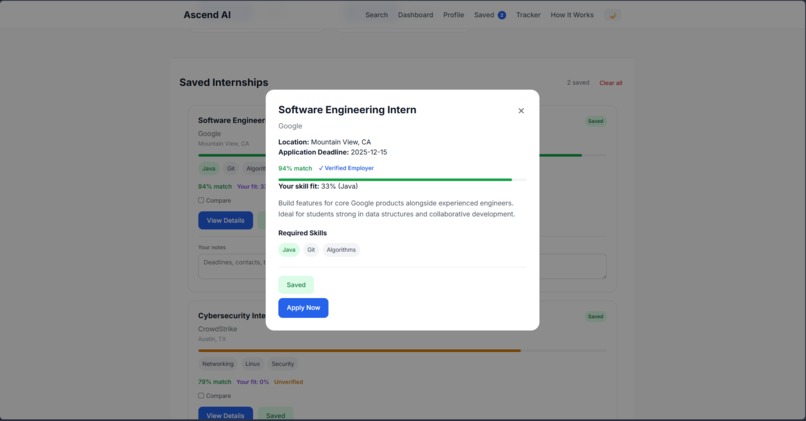Click the Networking skill chip
806x421 pixels.
tap(217, 364)
